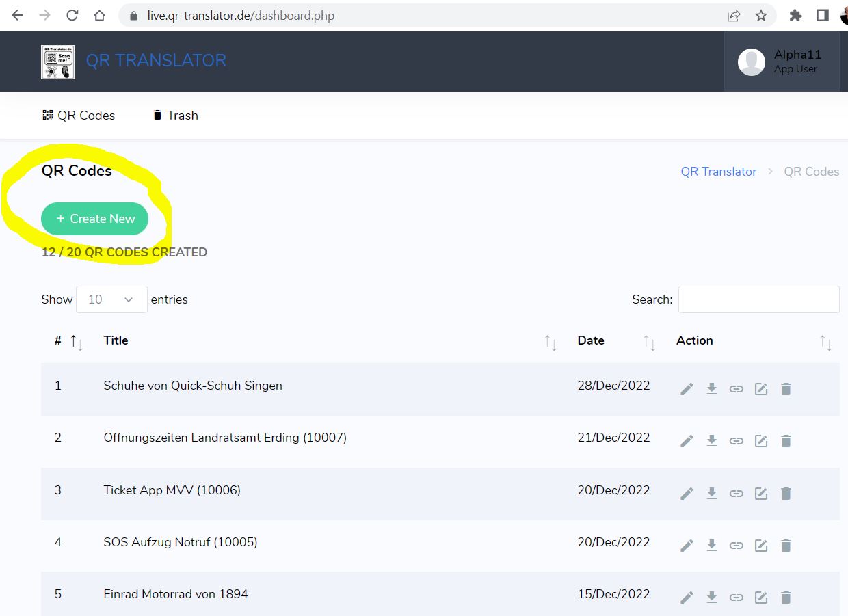Download QR for Öffnungszeiten Landratsamt Erding
Screen dimensions: 848x616
point(711,441)
